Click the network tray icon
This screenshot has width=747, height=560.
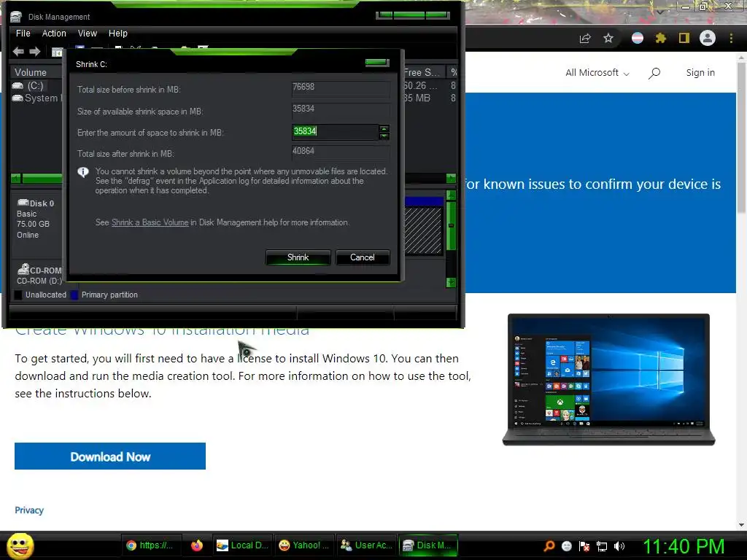(602, 546)
